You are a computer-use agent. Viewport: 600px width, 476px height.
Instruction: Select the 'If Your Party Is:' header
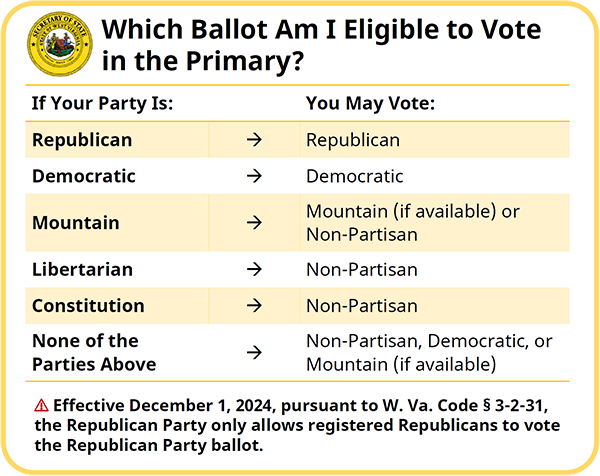point(103,103)
